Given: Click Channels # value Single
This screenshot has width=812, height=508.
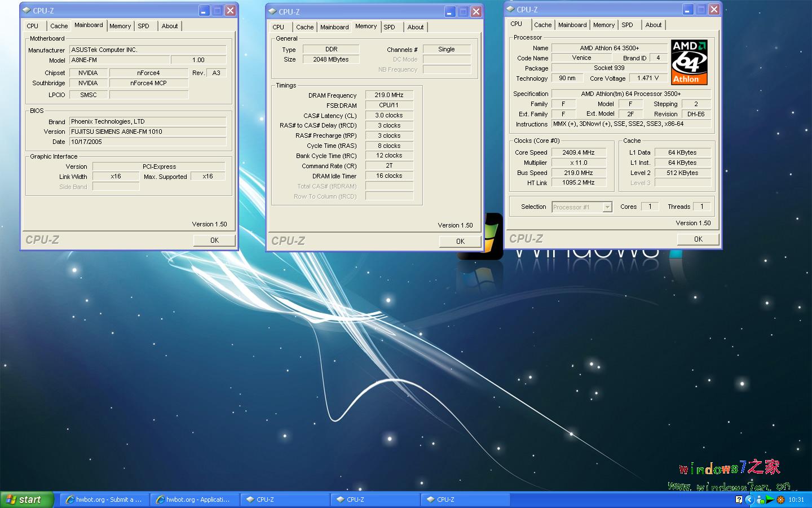Looking at the screenshot, I should (x=447, y=49).
